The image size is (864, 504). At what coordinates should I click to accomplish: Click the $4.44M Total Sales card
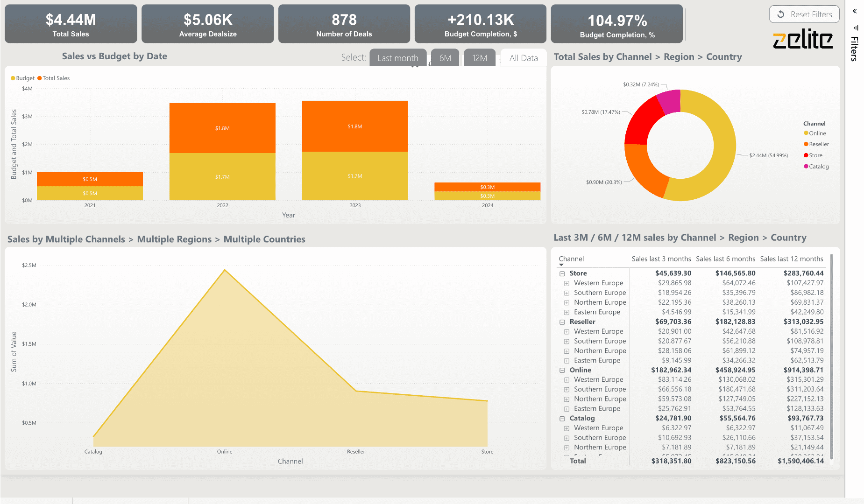click(x=71, y=24)
